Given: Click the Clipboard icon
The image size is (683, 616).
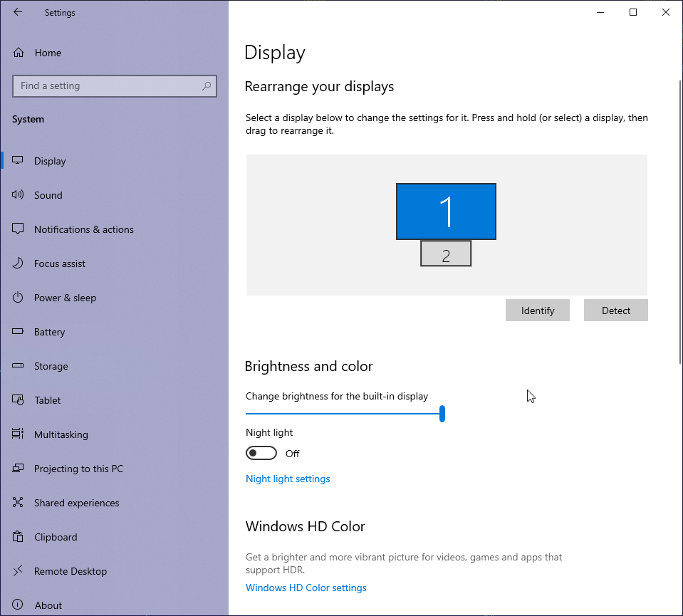Looking at the screenshot, I should click(17, 537).
